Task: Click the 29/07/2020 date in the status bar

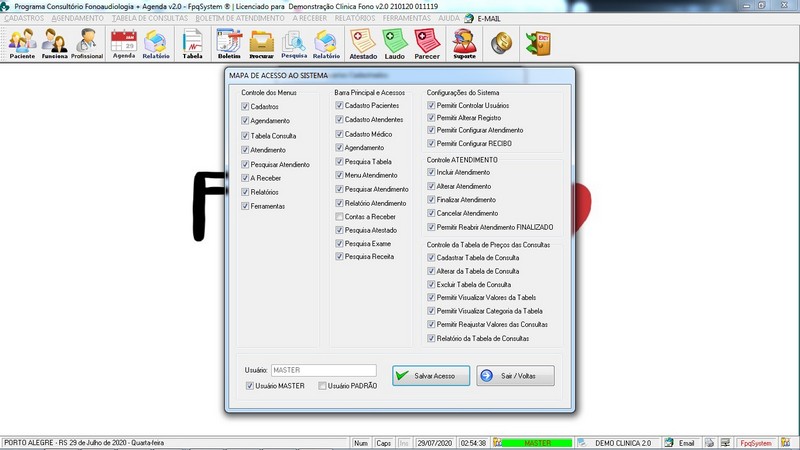Action: pyautogui.click(x=435, y=443)
